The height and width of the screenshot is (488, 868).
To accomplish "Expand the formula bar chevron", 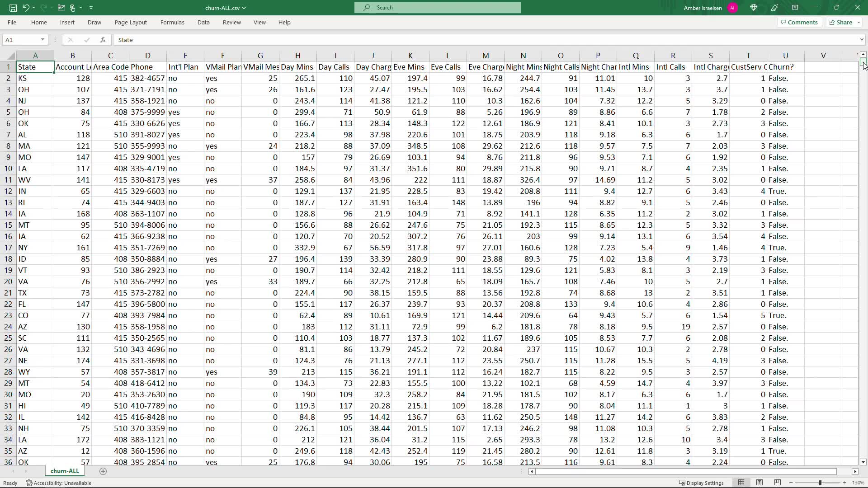I will pyautogui.click(x=862, y=40).
